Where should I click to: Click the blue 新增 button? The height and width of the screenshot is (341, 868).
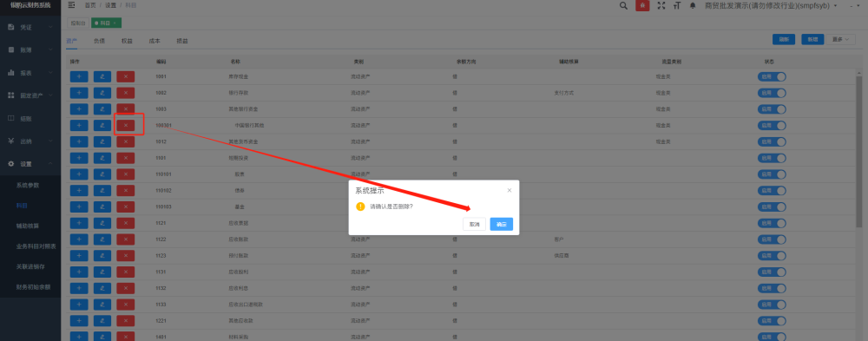point(812,39)
